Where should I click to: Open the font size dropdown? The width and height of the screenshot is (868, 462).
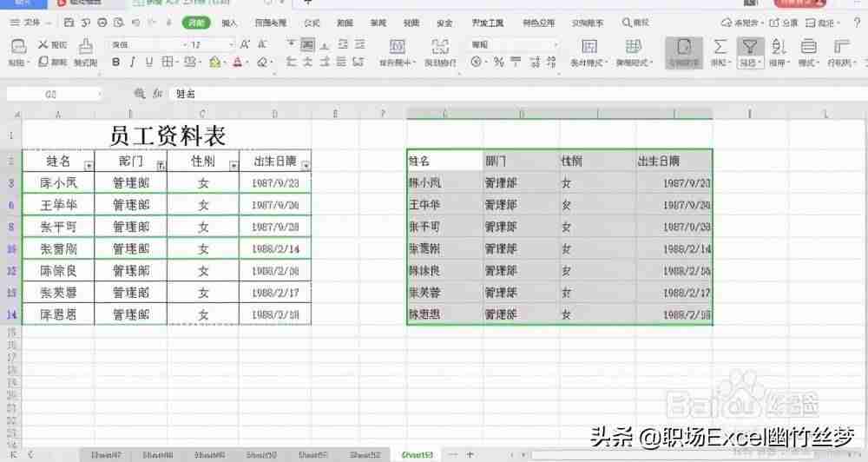click(x=232, y=44)
